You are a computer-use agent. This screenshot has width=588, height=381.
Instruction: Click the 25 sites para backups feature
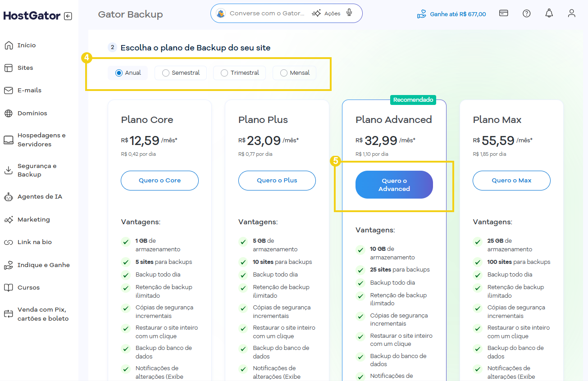click(x=400, y=270)
